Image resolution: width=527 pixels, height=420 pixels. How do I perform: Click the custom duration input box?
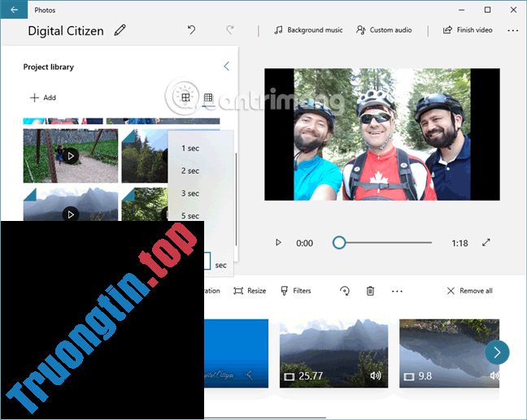[x=207, y=261]
